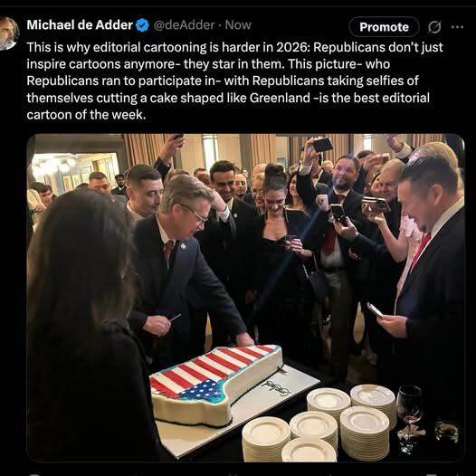Screen dimensions: 476x476
Task: Open the tweet text about editorial cartooning
Action: pos(234,81)
